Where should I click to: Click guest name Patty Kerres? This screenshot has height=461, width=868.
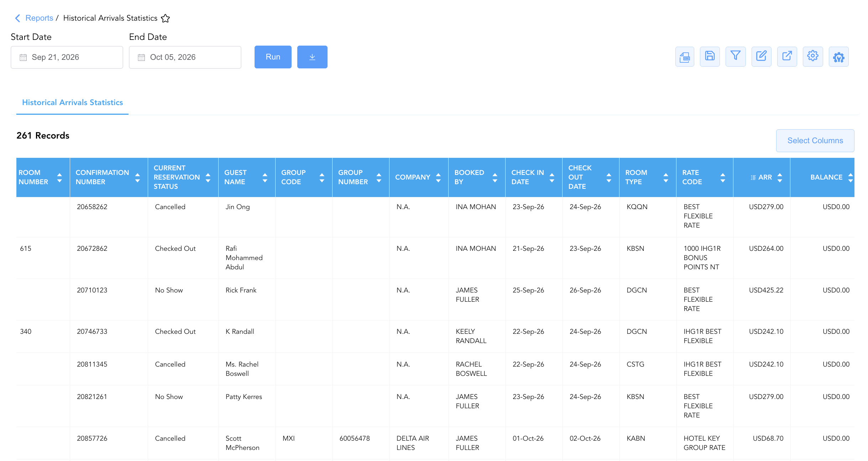(x=244, y=397)
